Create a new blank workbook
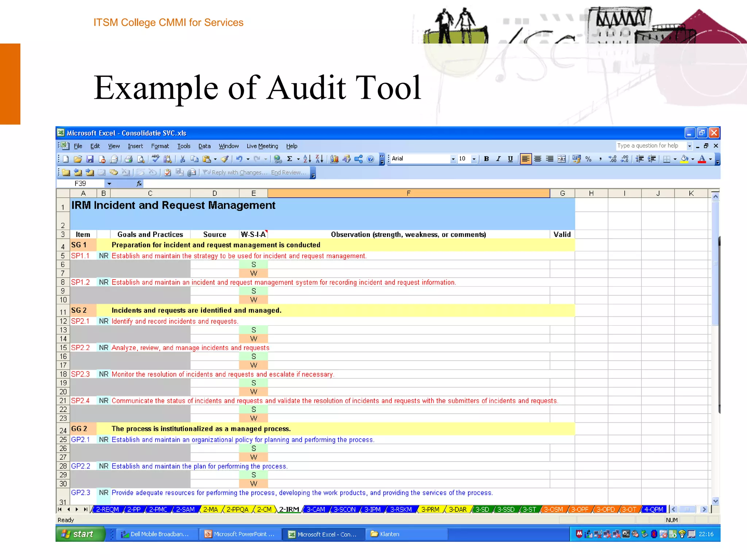The width and height of the screenshot is (747, 560). [x=66, y=159]
